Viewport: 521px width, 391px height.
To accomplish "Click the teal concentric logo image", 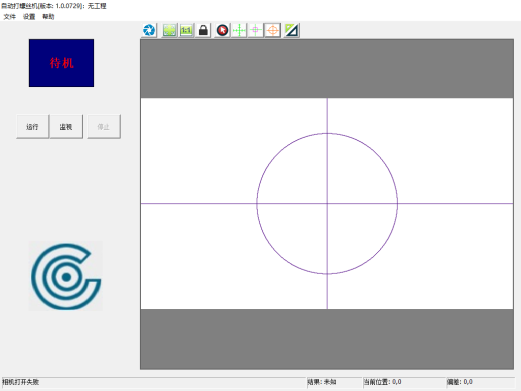I will 66,276.
